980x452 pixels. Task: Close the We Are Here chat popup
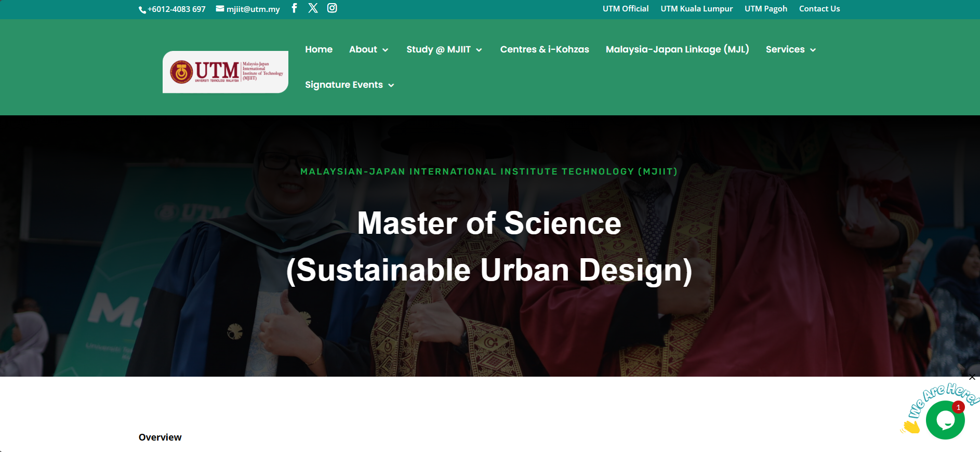972,378
